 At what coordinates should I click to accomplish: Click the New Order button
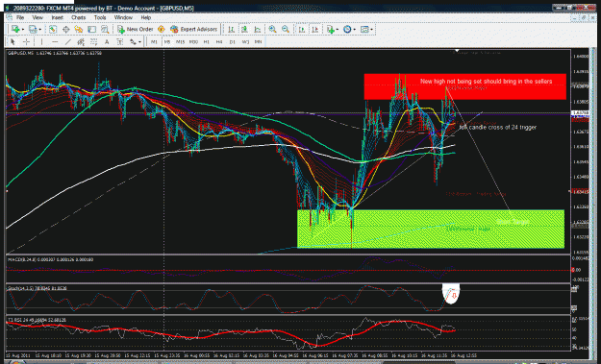(136, 29)
